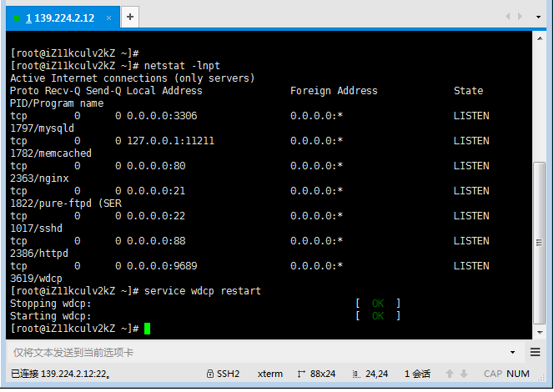Click terminal scrollbar up arrow

tap(540, 38)
